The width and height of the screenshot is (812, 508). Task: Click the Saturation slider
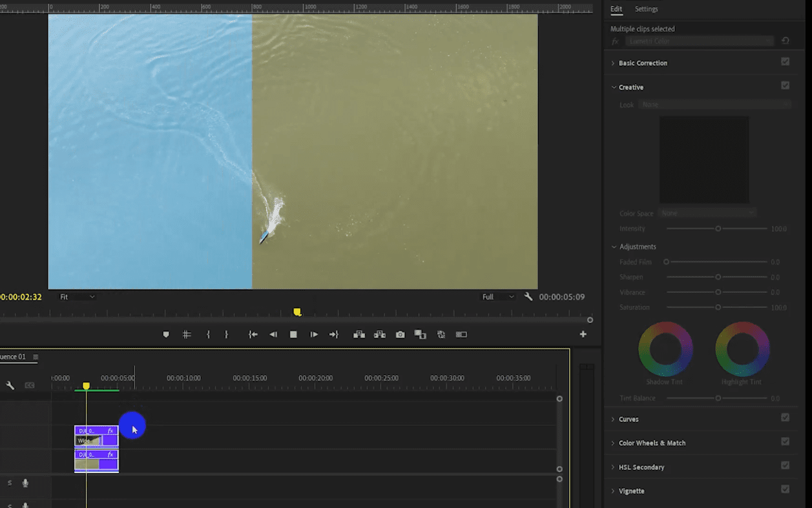[x=717, y=307]
